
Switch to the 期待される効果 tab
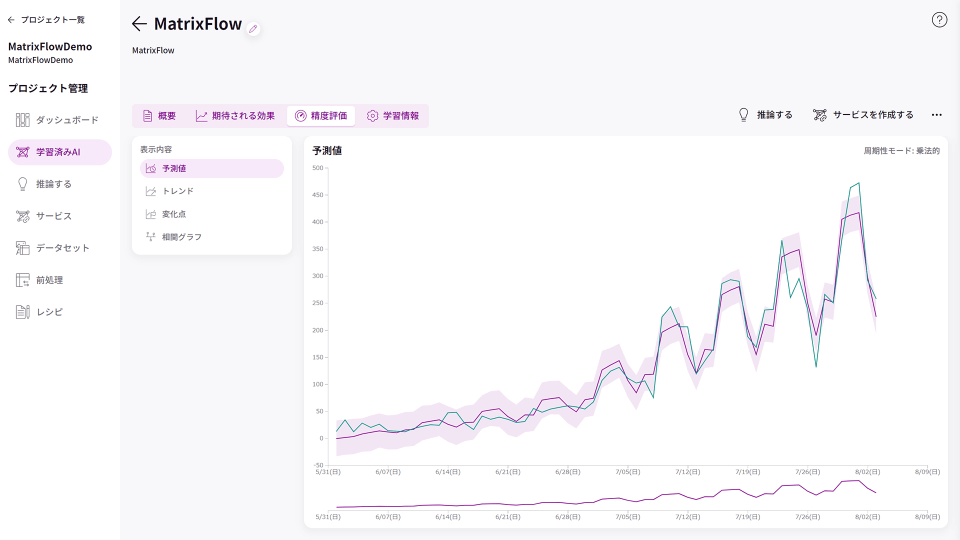[235, 116]
